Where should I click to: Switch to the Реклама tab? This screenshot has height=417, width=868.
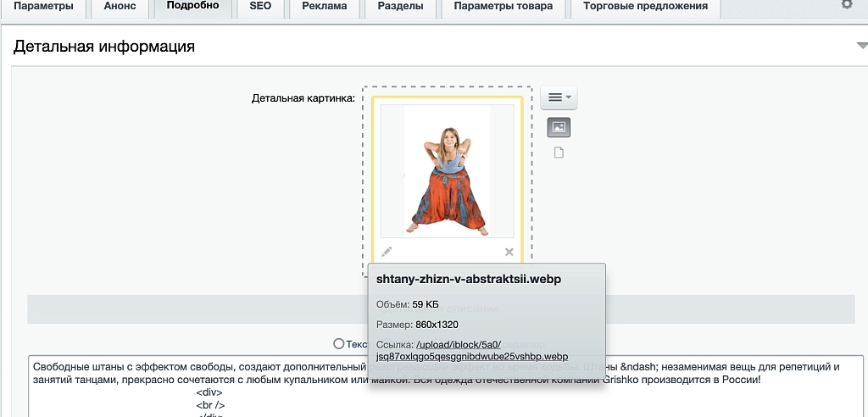coord(325,8)
